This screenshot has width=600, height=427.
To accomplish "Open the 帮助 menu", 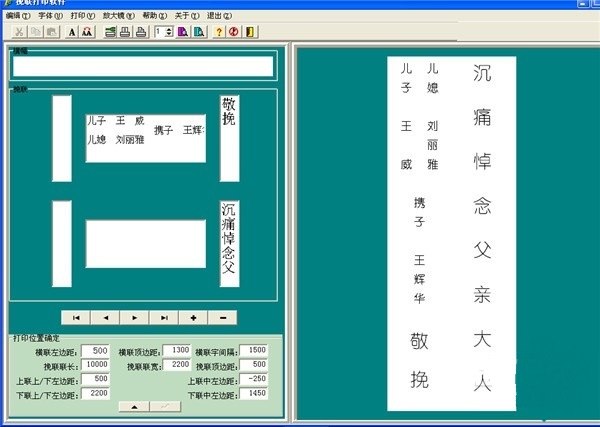I will (155, 16).
